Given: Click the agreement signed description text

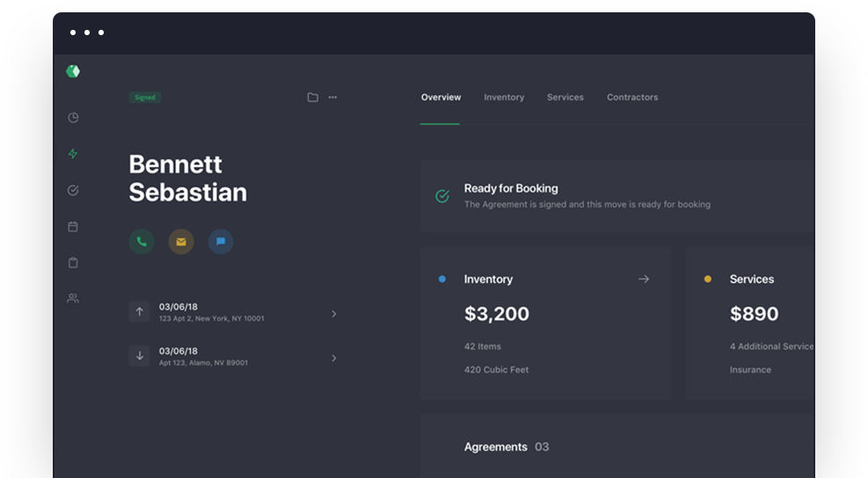Looking at the screenshot, I should pos(587,205).
